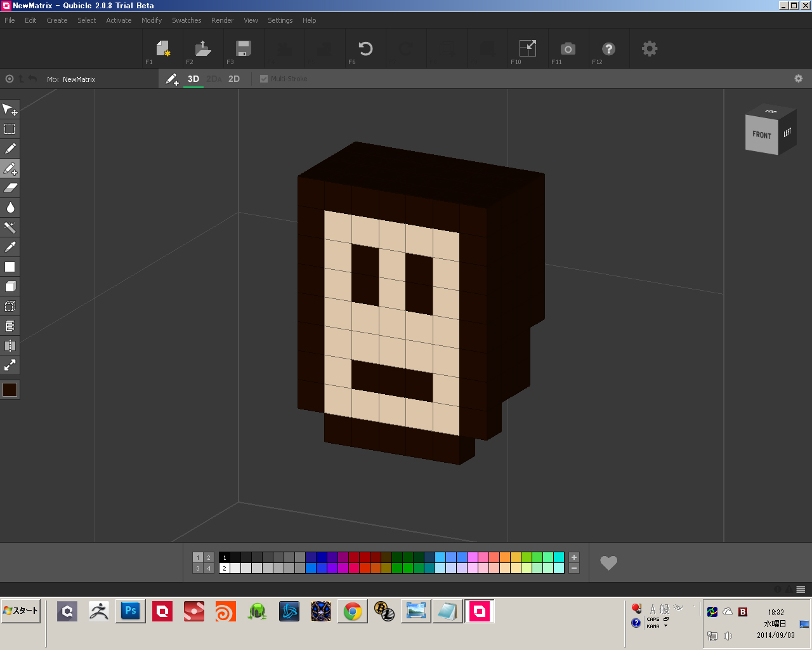Click the target circle icon beside Mtx
The height and width of the screenshot is (650, 812).
[x=10, y=79]
